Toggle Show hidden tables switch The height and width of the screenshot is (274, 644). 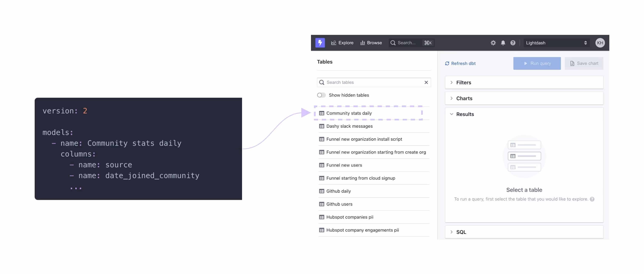pyautogui.click(x=321, y=95)
